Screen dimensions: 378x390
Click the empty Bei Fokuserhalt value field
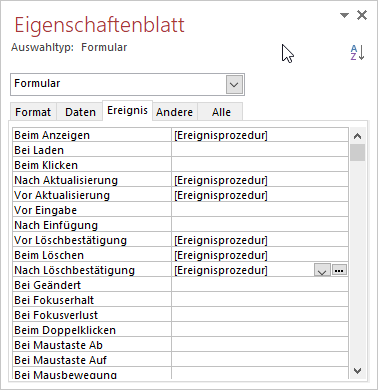pyautogui.click(x=260, y=300)
